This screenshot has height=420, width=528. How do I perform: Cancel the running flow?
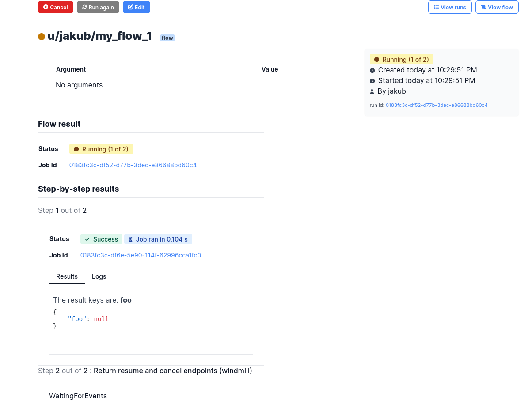coord(55,7)
